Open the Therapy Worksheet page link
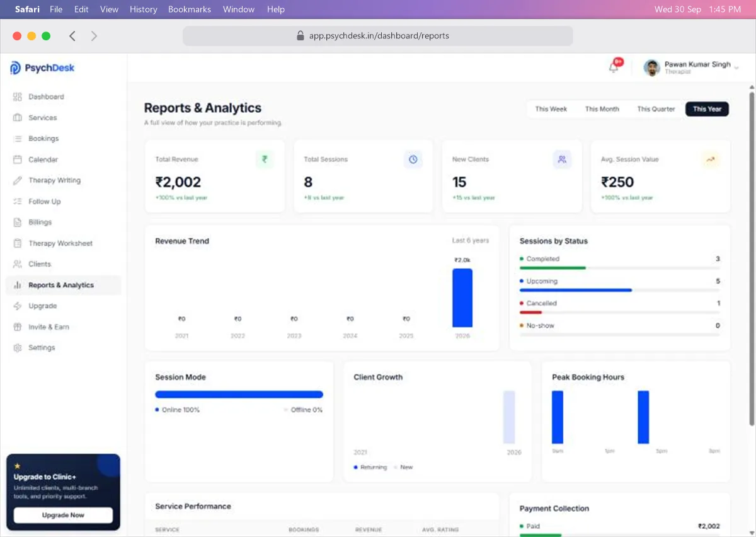Screen dimensions: 756x537 [60, 243]
